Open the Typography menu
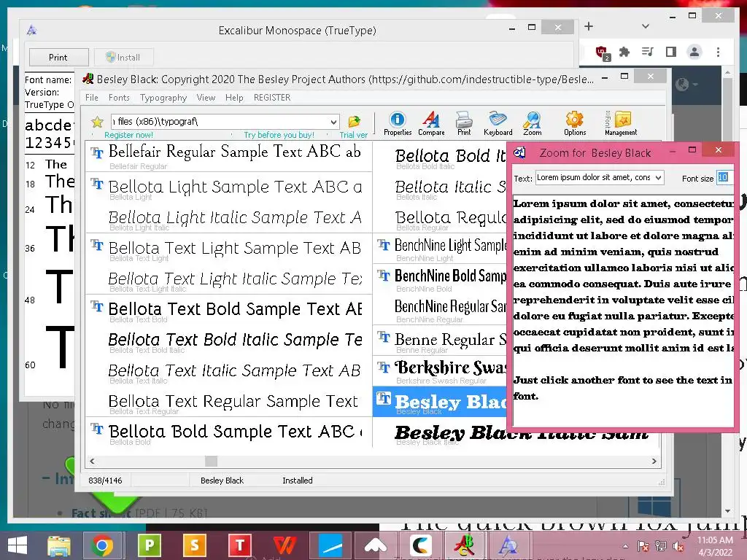 coord(163,98)
